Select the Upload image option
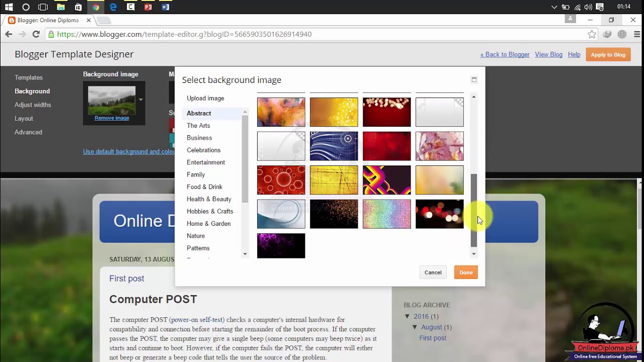This screenshot has width=644, height=362. [x=205, y=98]
